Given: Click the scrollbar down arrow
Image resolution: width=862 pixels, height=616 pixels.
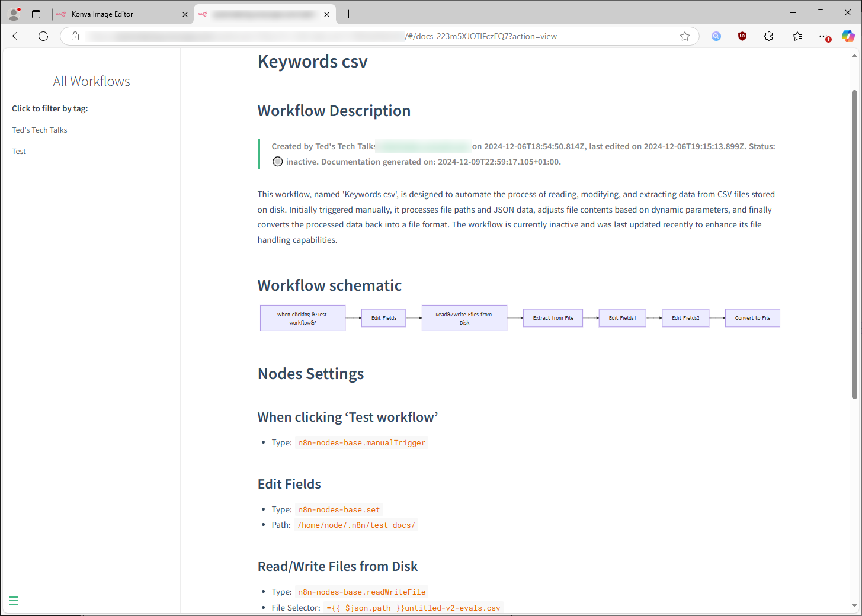Looking at the screenshot, I should pyautogui.click(x=854, y=606).
